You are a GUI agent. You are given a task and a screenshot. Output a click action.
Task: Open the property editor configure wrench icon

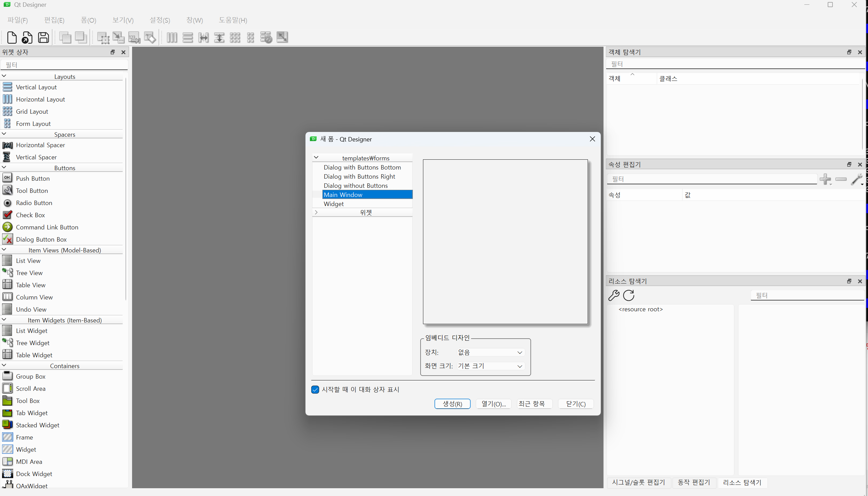pos(857,179)
